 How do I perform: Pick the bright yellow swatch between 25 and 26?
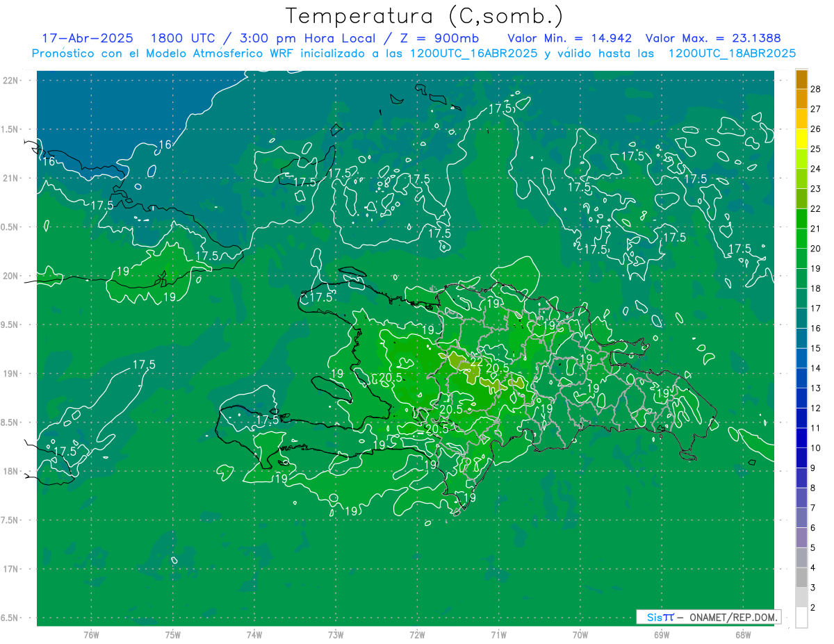[801, 139]
